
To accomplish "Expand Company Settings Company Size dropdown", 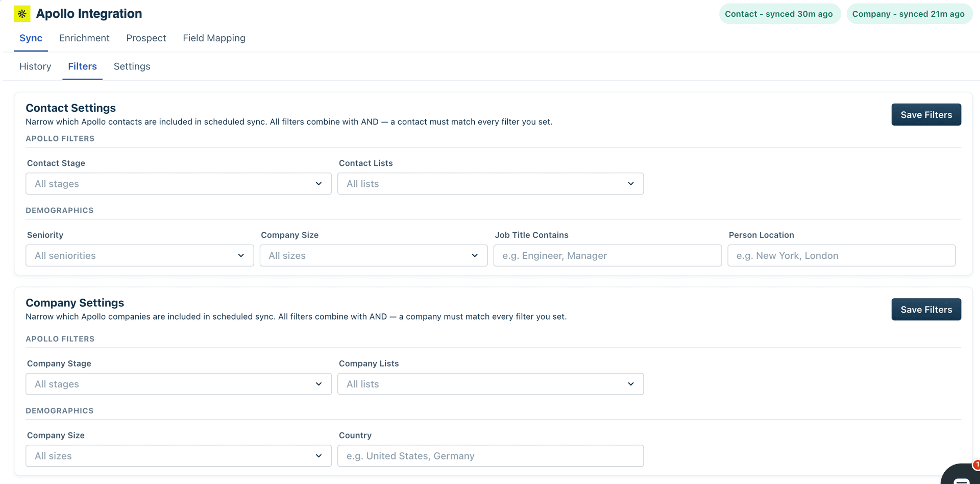I will point(179,456).
